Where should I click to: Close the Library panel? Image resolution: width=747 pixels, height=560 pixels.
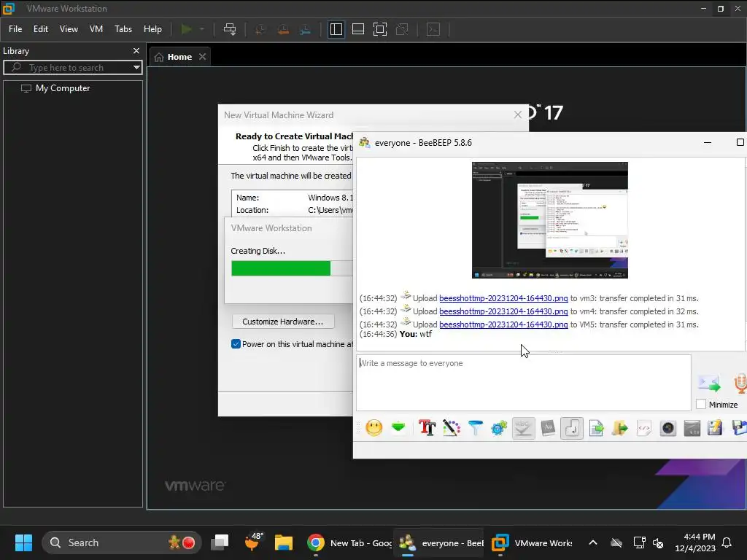[x=136, y=50]
